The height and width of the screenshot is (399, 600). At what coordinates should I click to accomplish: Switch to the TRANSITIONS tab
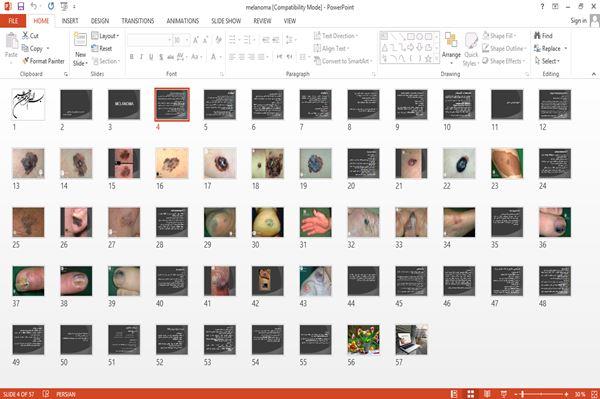138,21
